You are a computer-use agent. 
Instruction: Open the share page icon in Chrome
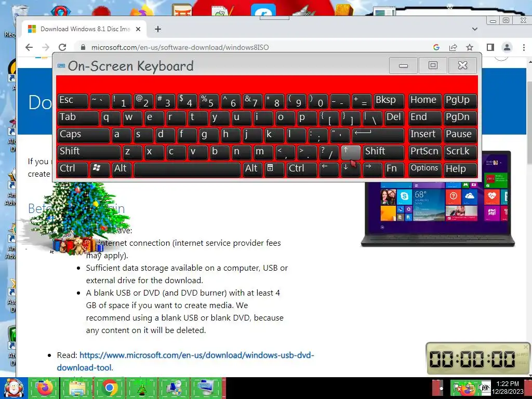point(453,47)
